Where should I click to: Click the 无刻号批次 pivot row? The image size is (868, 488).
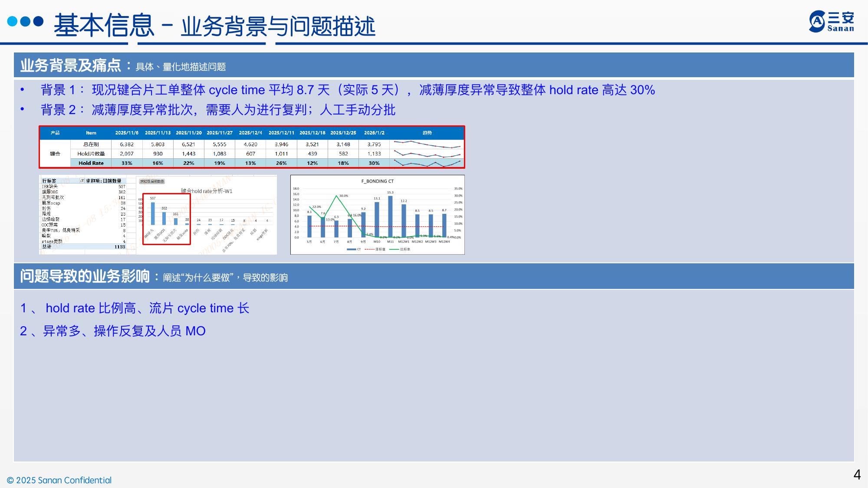coord(83,197)
